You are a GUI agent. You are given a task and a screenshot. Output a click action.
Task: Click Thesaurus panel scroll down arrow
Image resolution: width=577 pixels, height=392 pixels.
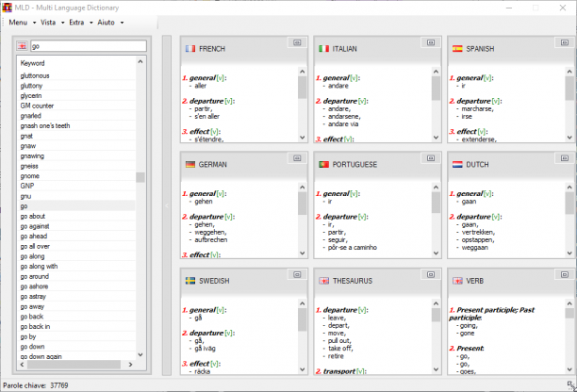[x=436, y=369]
